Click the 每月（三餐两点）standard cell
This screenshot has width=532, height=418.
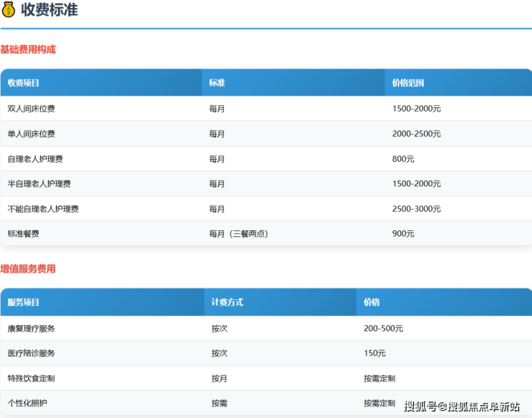pos(239,234)
